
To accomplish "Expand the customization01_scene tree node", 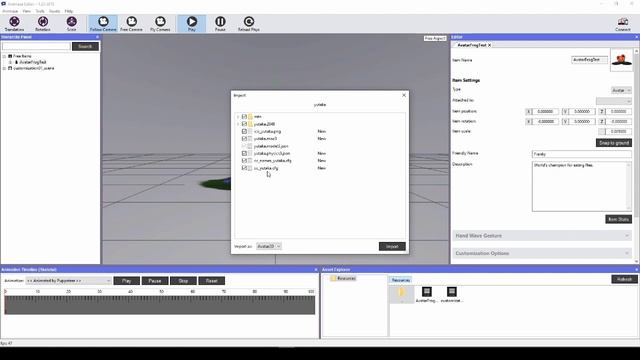I will click(4, 69).
